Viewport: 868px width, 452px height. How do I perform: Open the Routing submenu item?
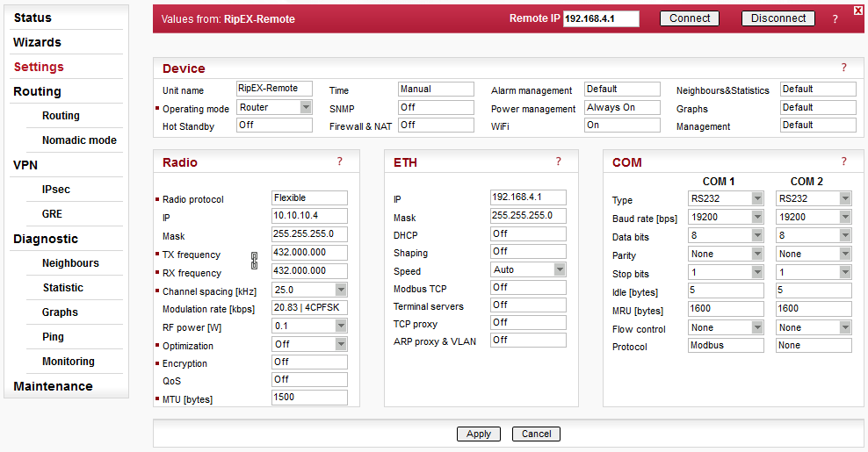click(61, 116)
